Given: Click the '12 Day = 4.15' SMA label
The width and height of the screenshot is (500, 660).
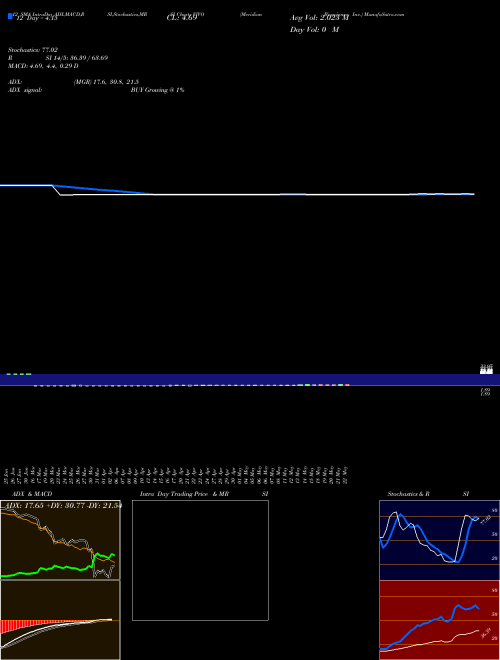Looking at the screenshot, I should (37, 18).
